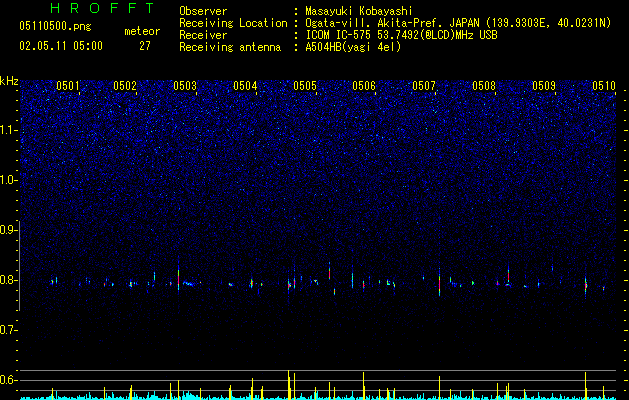Click time marker 0504

245,86
